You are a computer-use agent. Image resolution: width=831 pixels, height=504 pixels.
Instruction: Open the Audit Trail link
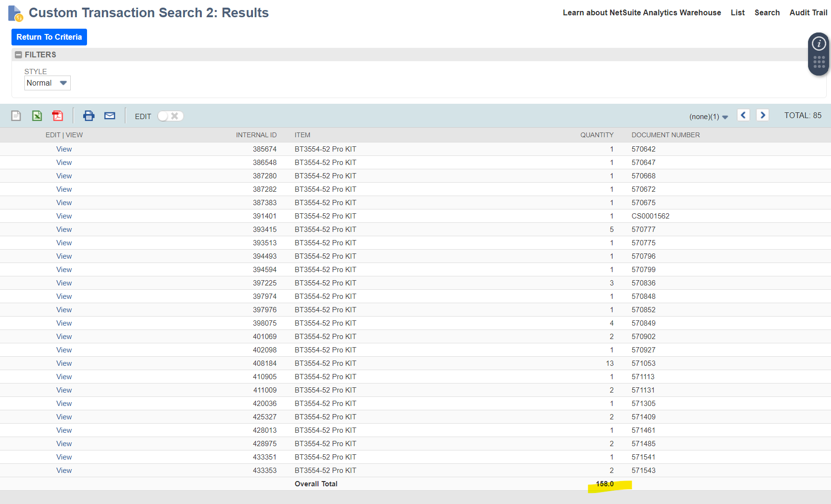[808, 13]
